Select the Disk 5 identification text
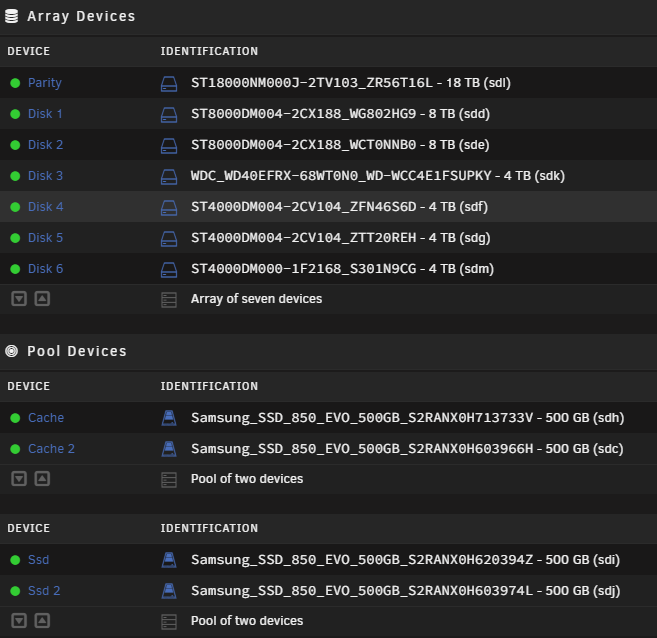The width and height of the screenshot is (657, 638). [x=341, y=238]
